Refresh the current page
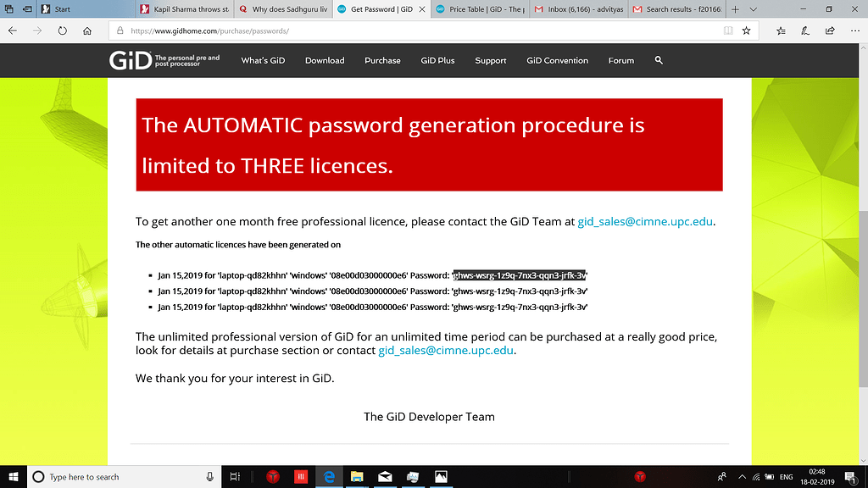Image resolution: width=868 pixels, height=488 pixels. click(x=62, y=30)
